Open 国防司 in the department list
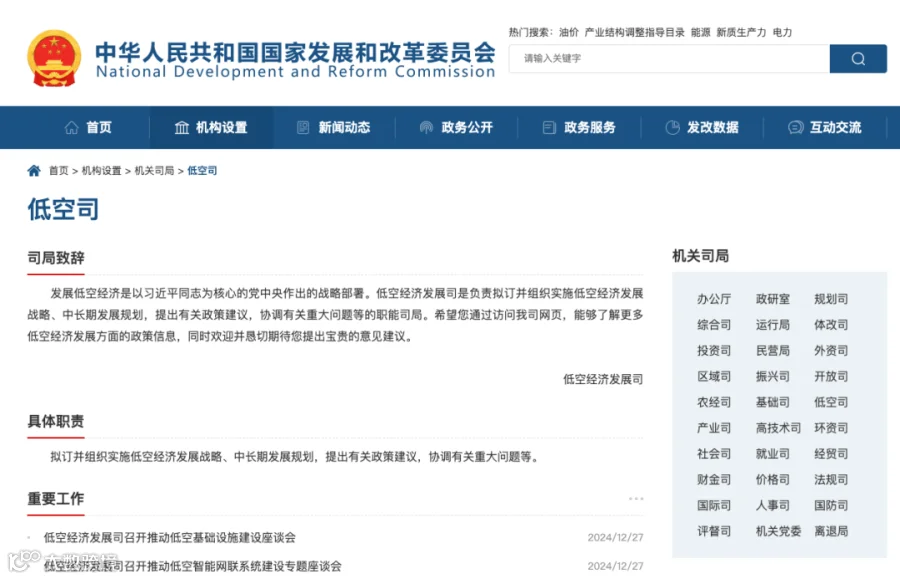This screenshot has width=900, height=579. click(x=831, y=506)
